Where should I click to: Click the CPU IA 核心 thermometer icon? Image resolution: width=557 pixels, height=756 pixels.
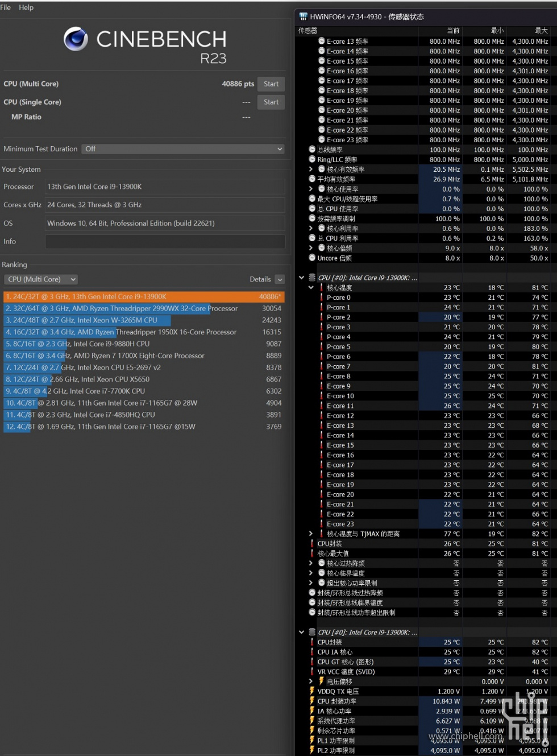pyautogui.click(x=312, y=652)
